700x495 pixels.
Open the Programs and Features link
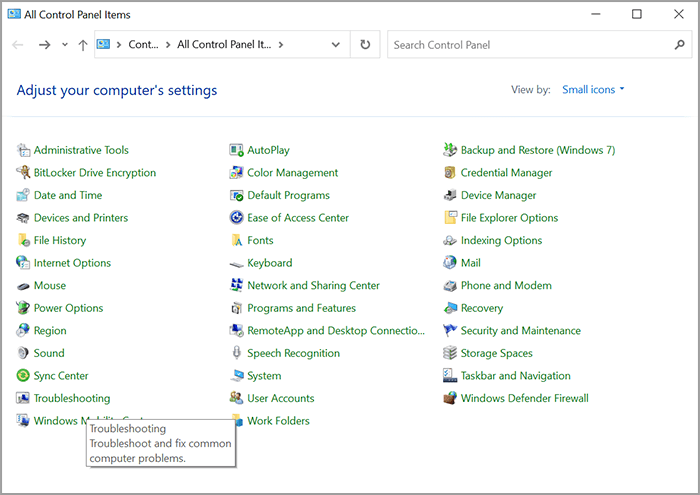[301, 308]
